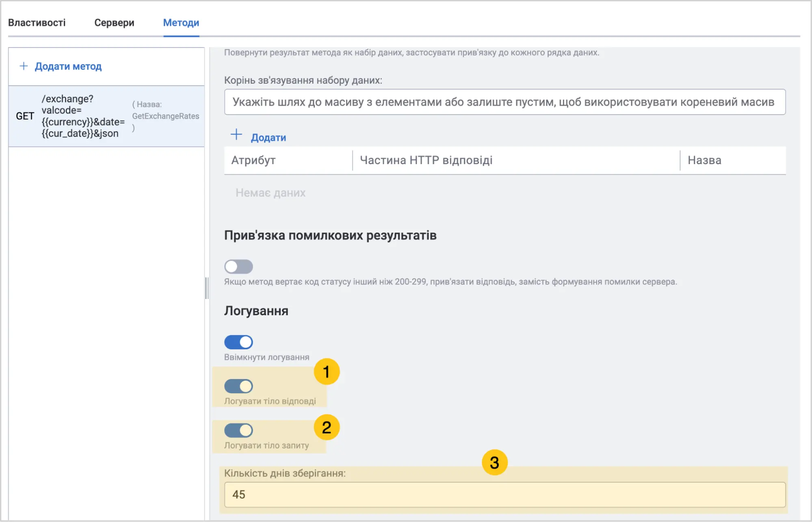Click the plus icon next to Додати
Image resolution: width=812 pixels, height=522 pixels.
pyautogui.click(x=236, y=135)
